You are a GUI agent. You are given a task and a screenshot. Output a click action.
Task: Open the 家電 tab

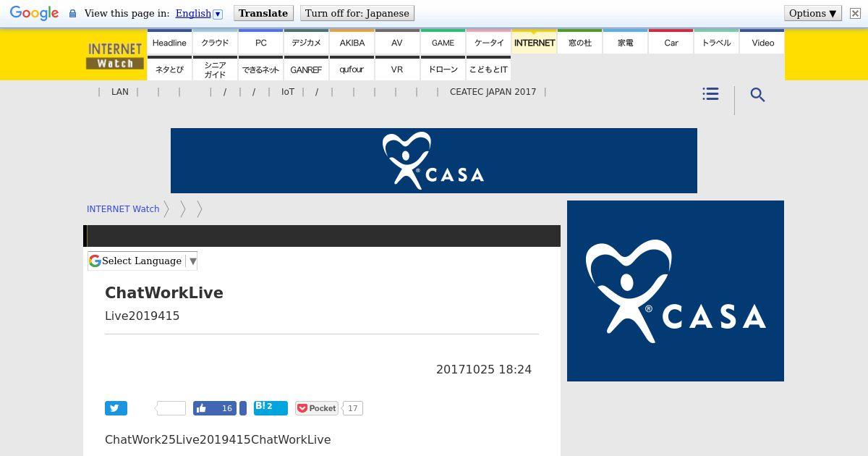625,43
